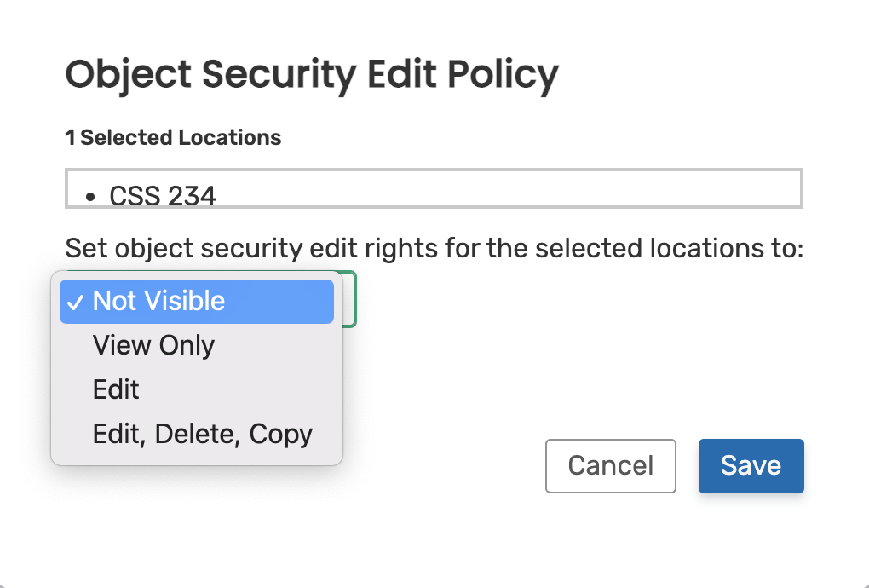Choose "View Only" from the list
The image size is (869, 588).
153,346
